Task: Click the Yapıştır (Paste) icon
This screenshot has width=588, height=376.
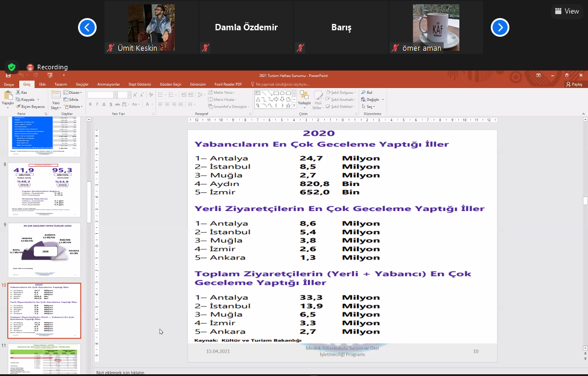Action: tap(7, 96)
